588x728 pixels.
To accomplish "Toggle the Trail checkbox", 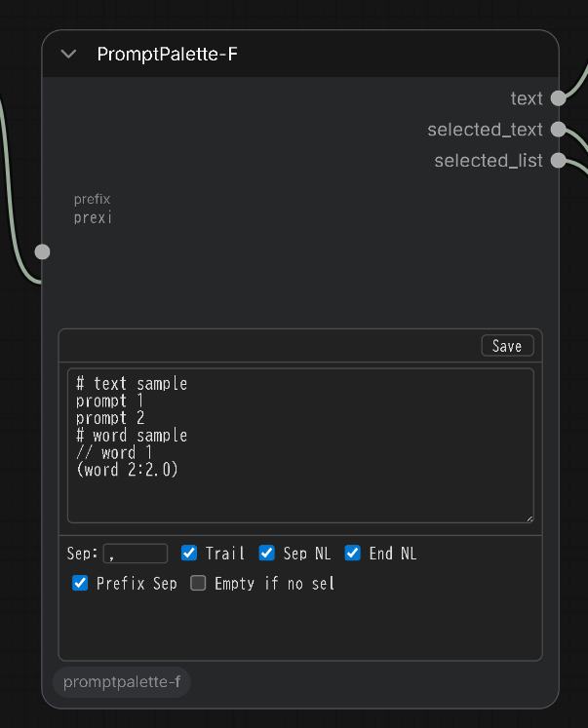I will (x=189, y=553).
